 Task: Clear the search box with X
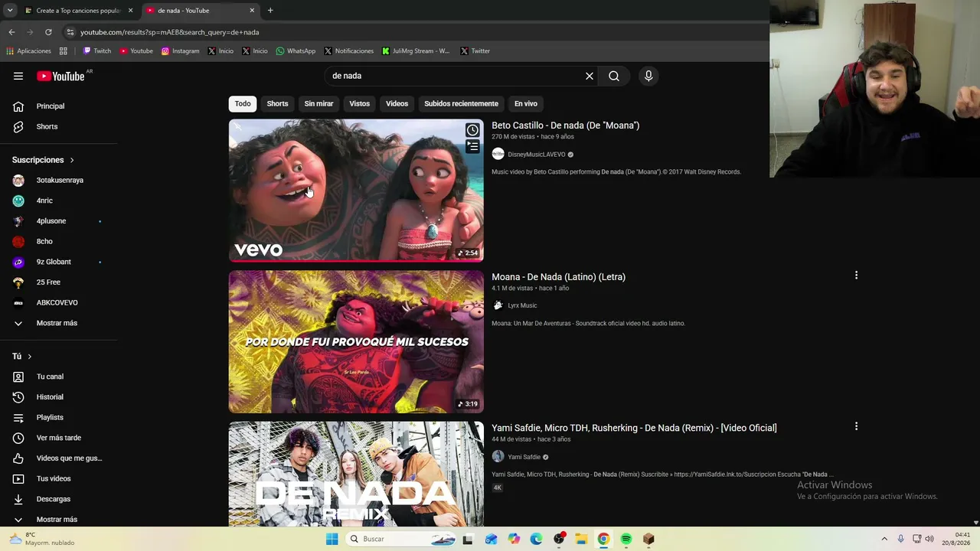pyautogui.click(x=590, y=76)
